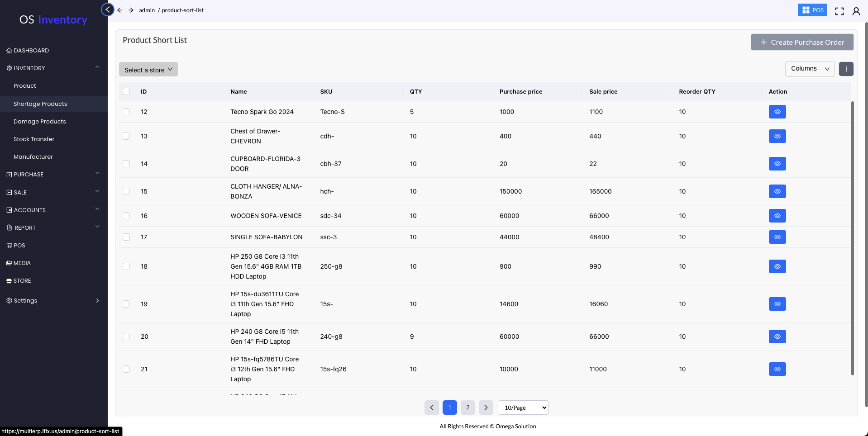
Task: Click the browser-style back arrow icon
Action: pyautogui.click(x=120, y=10)
